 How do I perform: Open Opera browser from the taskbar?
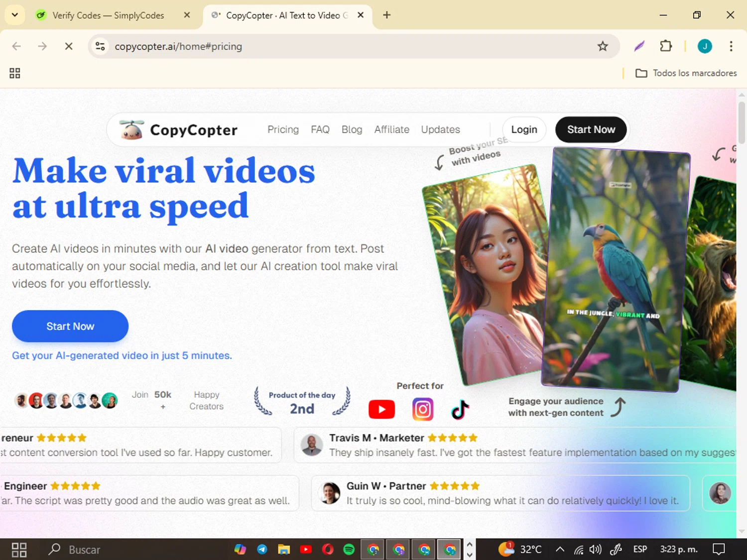click(328, 550)
